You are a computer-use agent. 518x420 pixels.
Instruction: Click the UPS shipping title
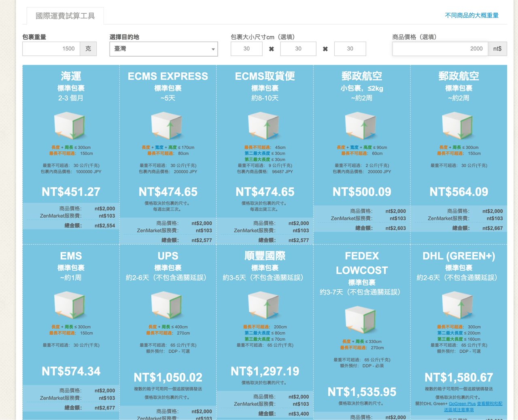(x=168, y=256)
